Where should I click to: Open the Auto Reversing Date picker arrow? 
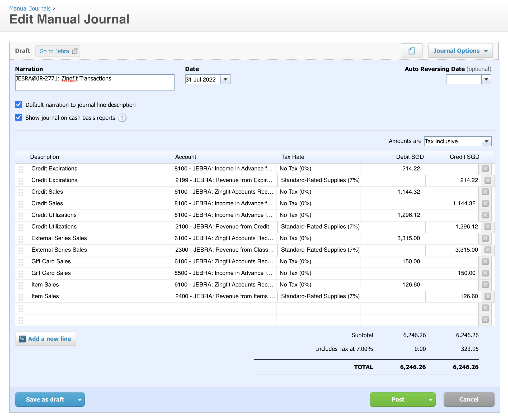pos(486,79)
